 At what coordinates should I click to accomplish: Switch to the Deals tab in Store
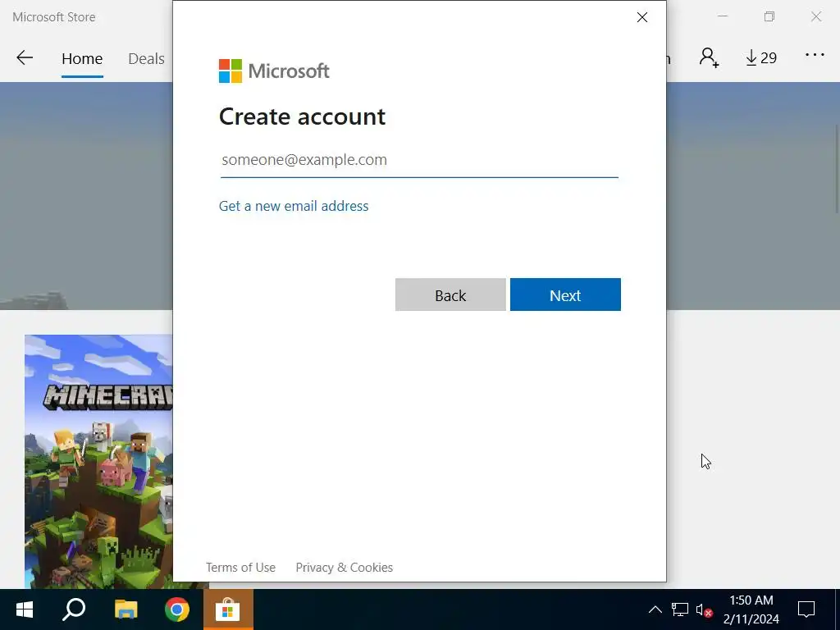(x=146, y=58)
